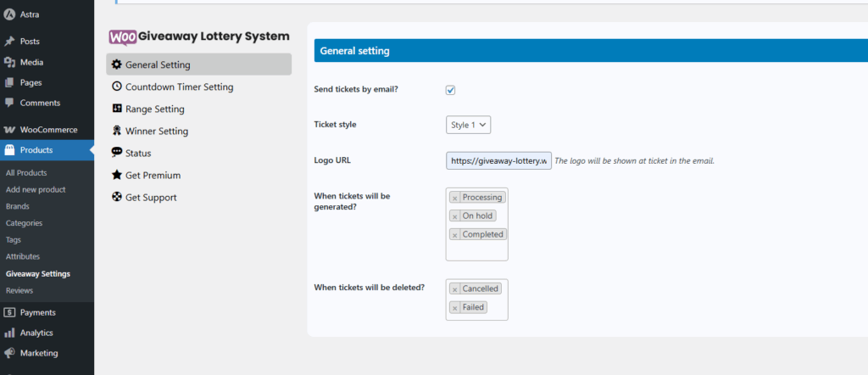Image resolution: width=868 pixels, height=375 pixels.
Task: Click the Astra logo icon in the sidebar
Action: pos(8,15)
